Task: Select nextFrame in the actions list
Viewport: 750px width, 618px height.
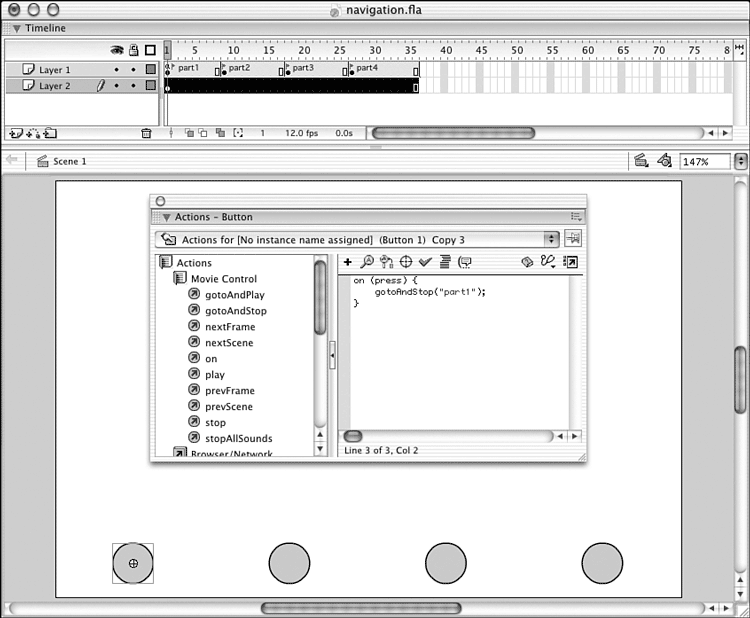Action: [x=230, y=327]
